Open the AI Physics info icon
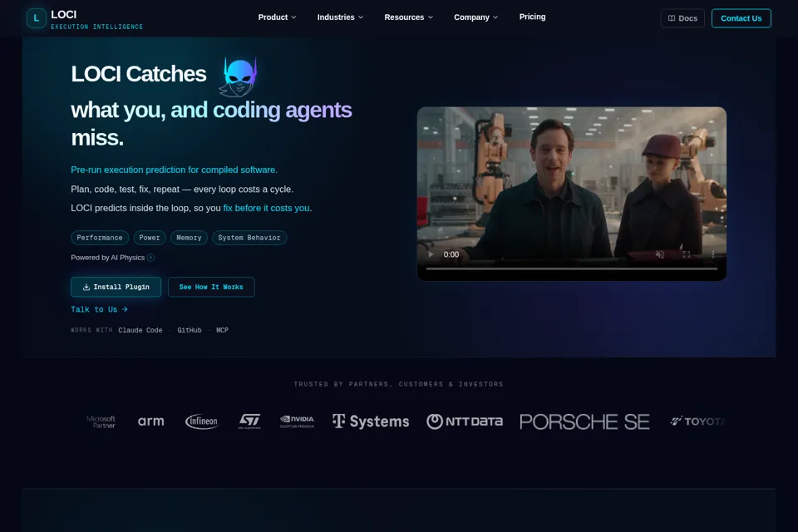Viewport: 798px width, 532px height. pyautogui.click(x=150, y=258)
